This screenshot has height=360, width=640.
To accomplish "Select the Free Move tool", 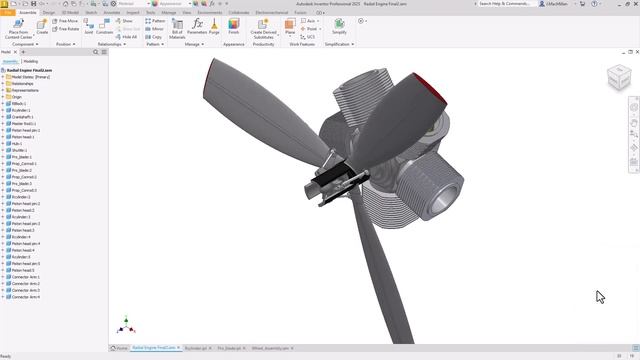I will click(x=65, y=21).
